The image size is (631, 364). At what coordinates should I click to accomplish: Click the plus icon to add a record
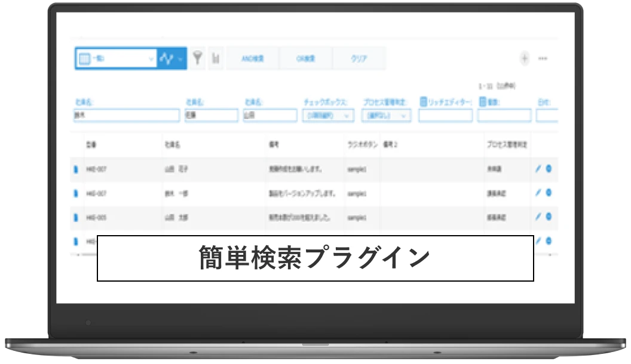[525, 58]
